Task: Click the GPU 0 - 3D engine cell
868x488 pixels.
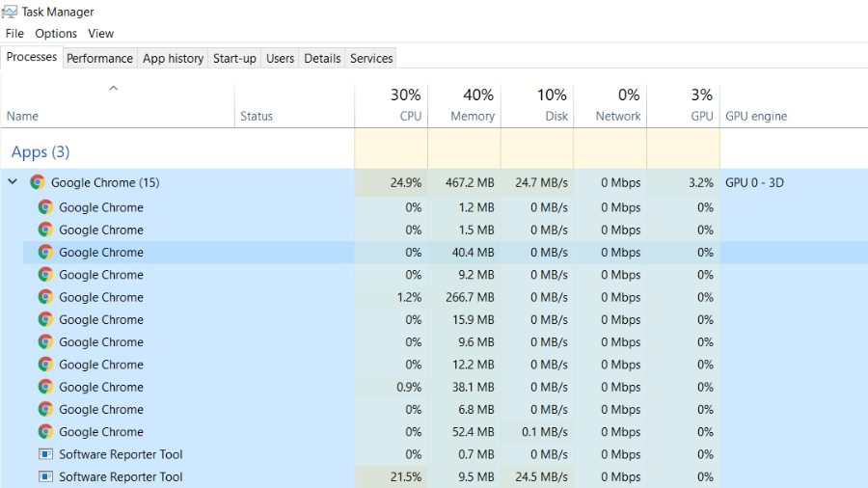Action: (754, 182)
